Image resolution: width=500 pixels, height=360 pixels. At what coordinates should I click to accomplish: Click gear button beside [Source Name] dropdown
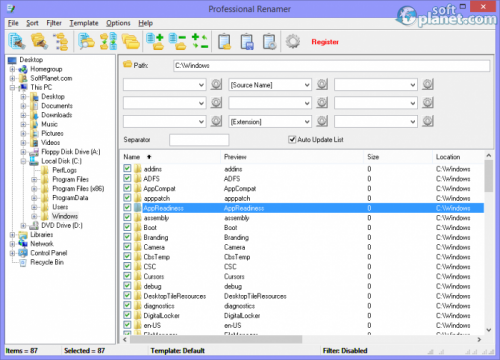(x=322, y=84)
